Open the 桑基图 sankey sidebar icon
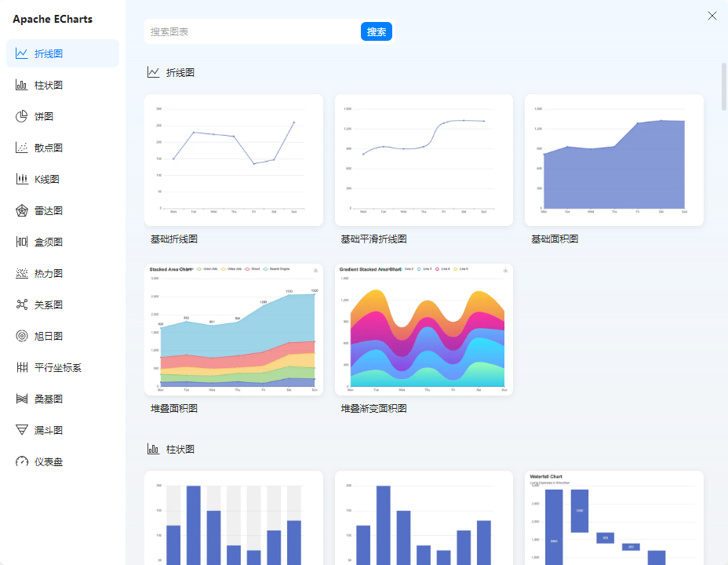 (x=21, y=399)
